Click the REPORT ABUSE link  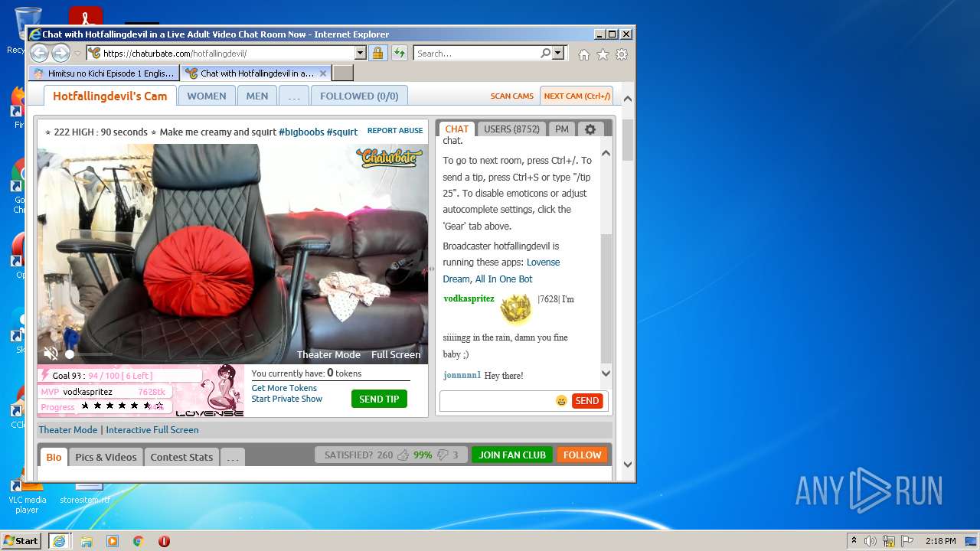[x=395, y=130]
